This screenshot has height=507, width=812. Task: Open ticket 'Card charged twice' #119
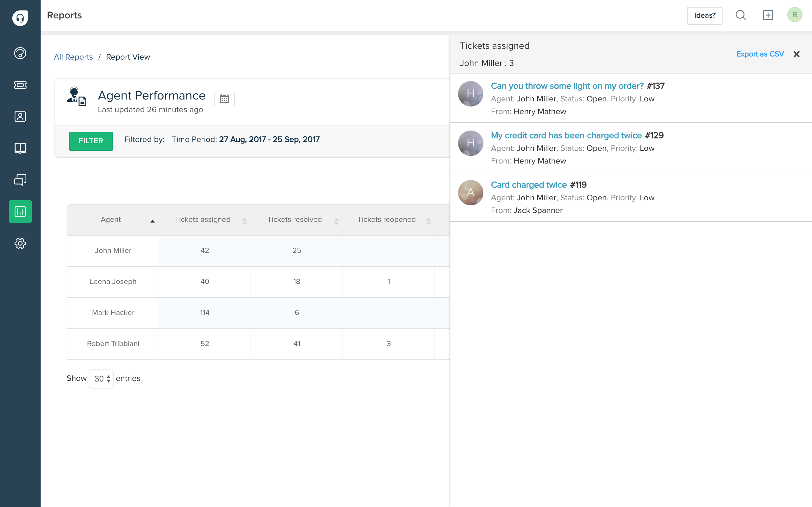pyautogui.click(x=528, y=185)
